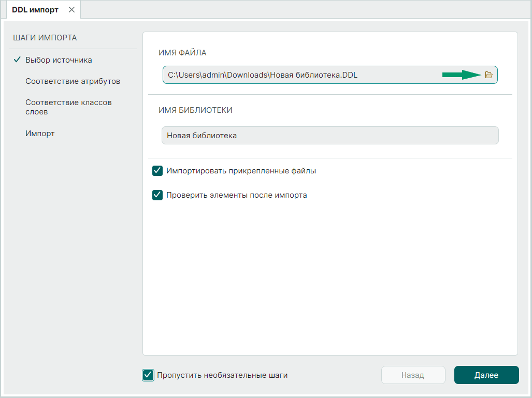Select the Выбор источника step

click(59, 60)
